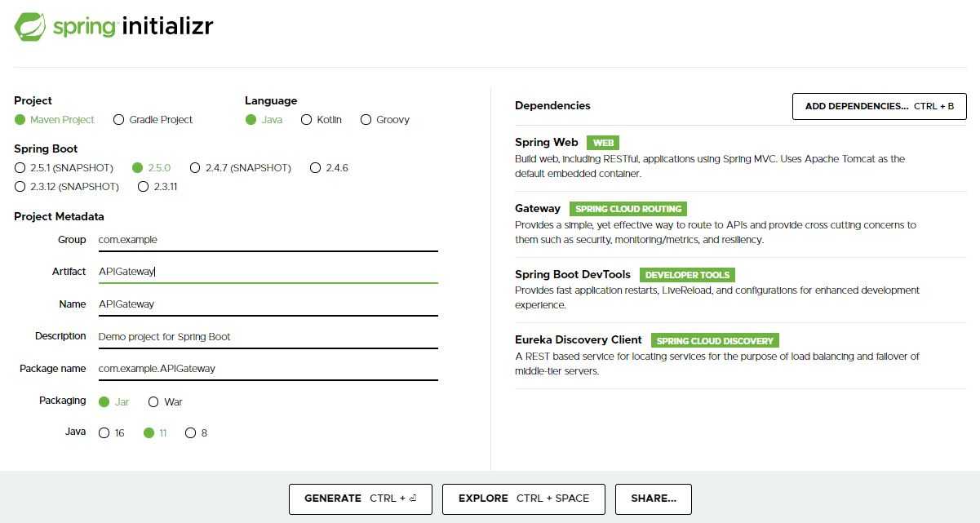Select the Spring Boot DevTools dependency
The image size is (980, 523).
(x=740, y=290)
